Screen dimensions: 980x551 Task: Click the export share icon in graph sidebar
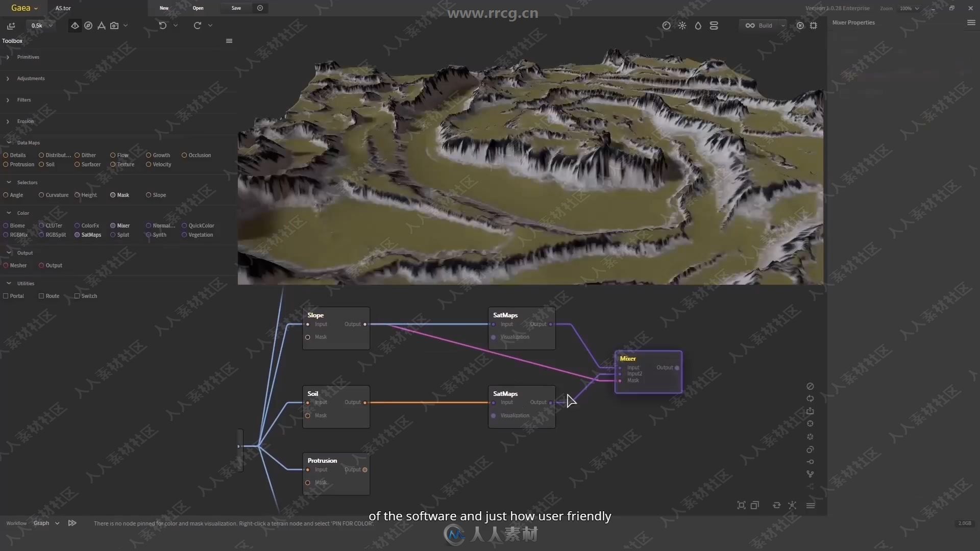pyautogui.click(x=810, y=411)
